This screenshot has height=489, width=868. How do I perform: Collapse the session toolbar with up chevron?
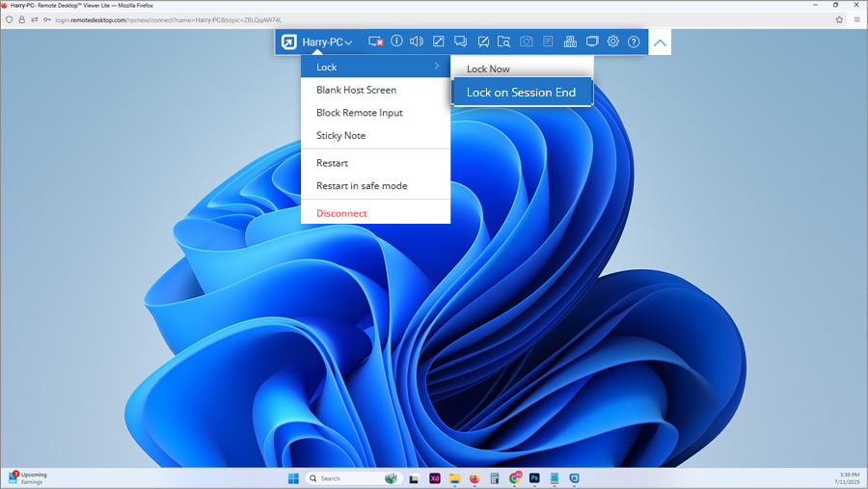pos(661,42)
